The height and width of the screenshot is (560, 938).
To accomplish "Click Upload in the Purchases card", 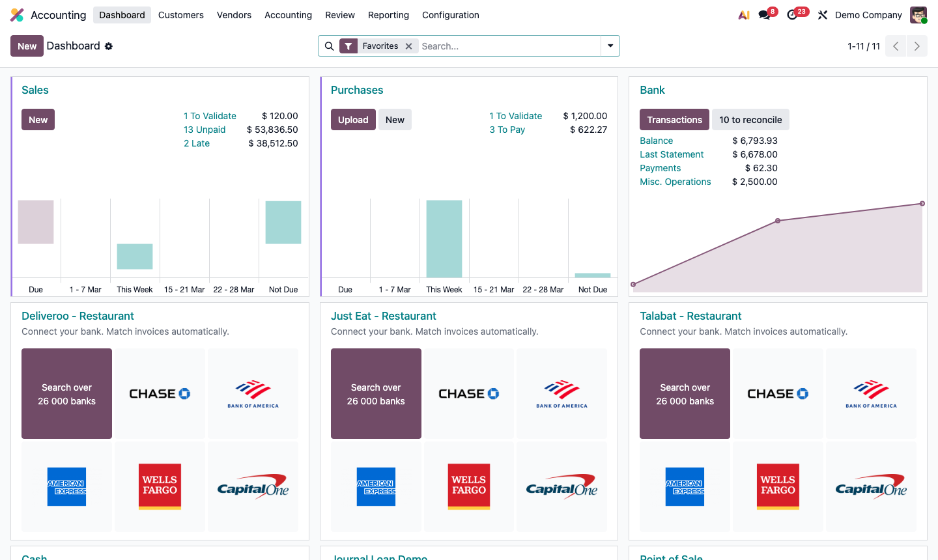I will 353,119.
